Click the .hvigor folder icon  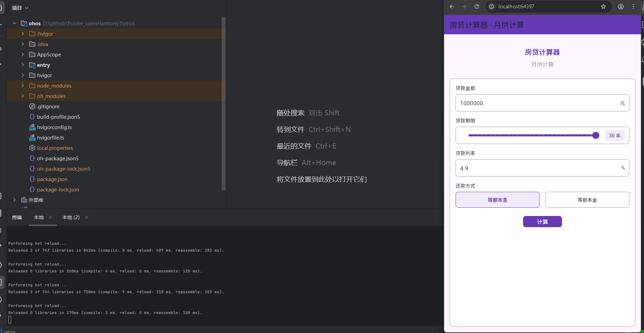click(32, 34)
